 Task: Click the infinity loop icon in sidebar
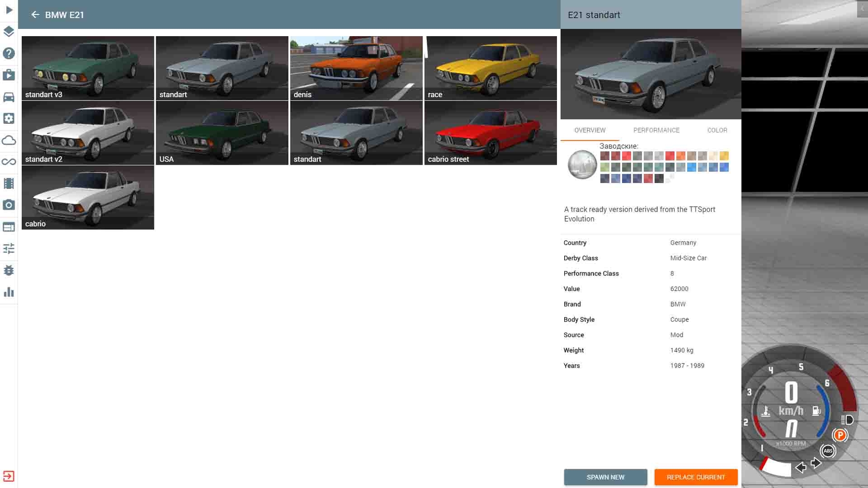9,162
